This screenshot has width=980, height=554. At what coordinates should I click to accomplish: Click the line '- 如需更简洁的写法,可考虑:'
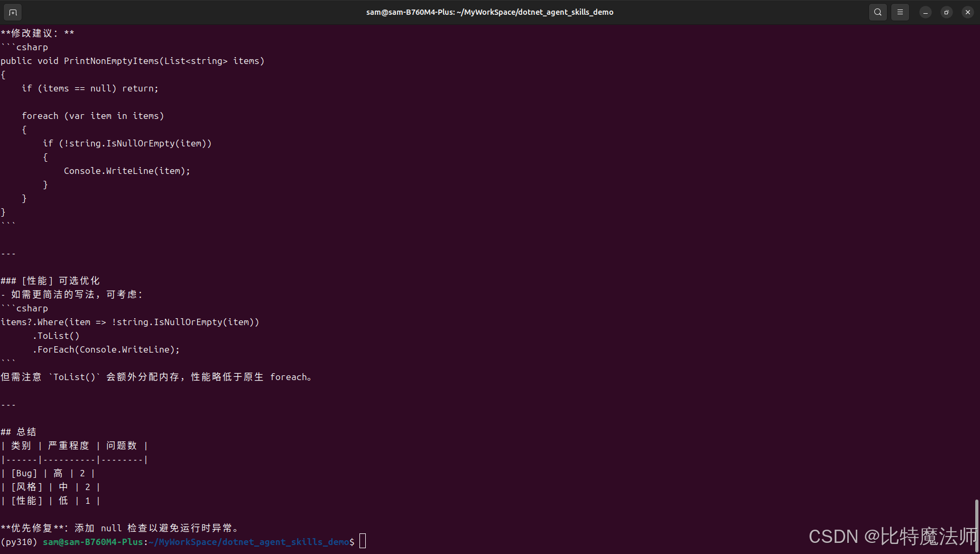pyautogui.click(x=71, y=294)
